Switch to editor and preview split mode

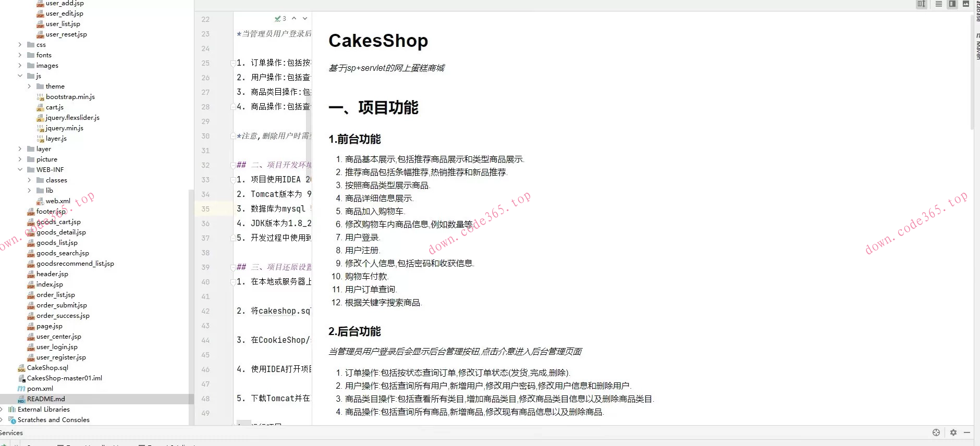click(x=952, y=4)
